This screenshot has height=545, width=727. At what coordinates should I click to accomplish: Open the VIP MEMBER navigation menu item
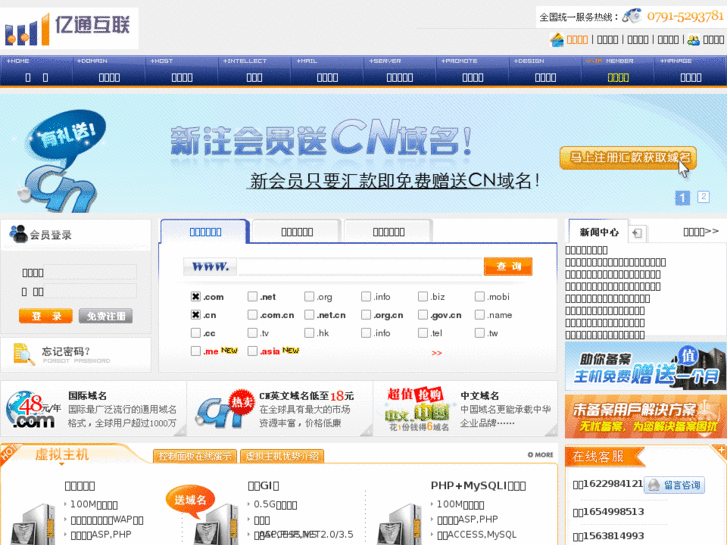(618, 71)
